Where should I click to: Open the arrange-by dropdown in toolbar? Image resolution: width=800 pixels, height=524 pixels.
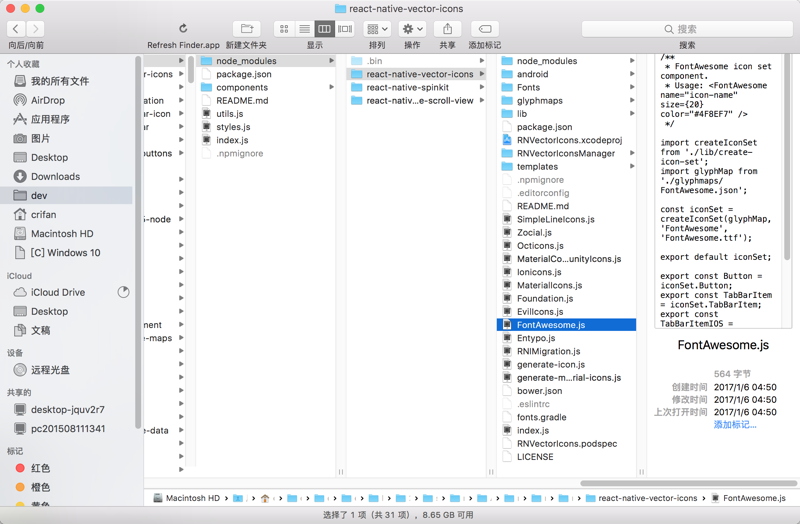pyautogui.click(x=377, y=29)
